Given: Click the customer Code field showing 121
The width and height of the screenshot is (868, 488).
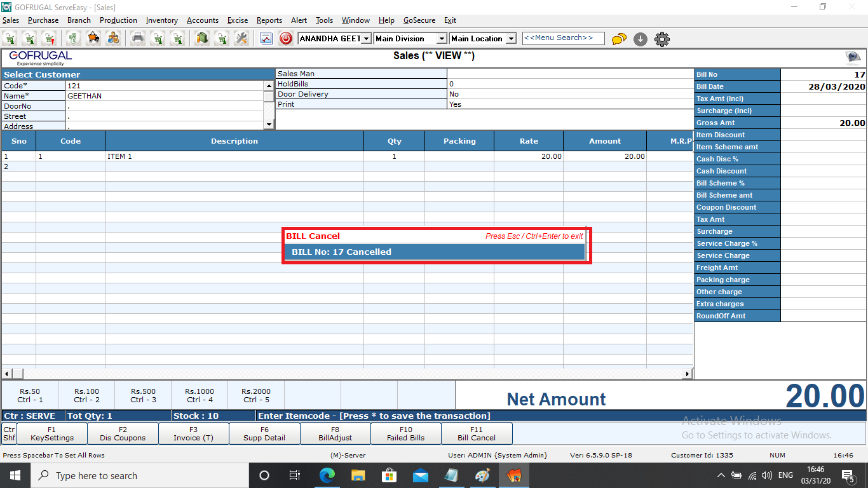Looking at the screenshot, I should [x=165, y=86].
